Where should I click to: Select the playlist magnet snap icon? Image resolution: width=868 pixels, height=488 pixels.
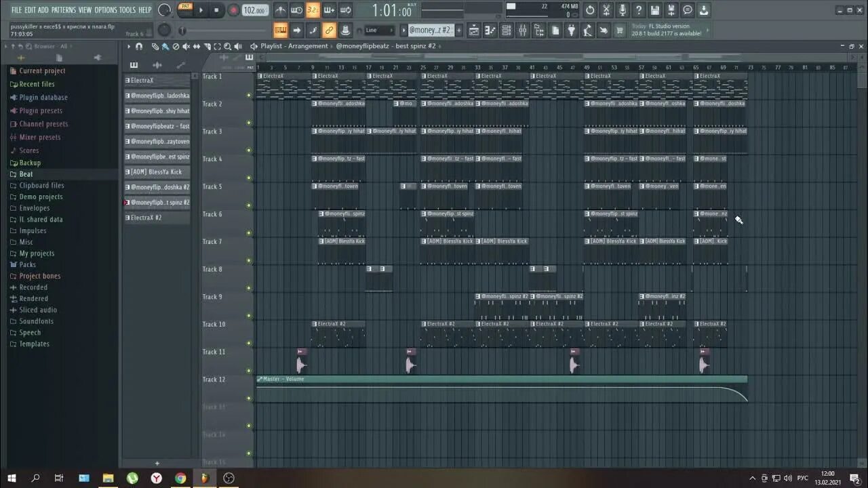(x=139, y=46)
